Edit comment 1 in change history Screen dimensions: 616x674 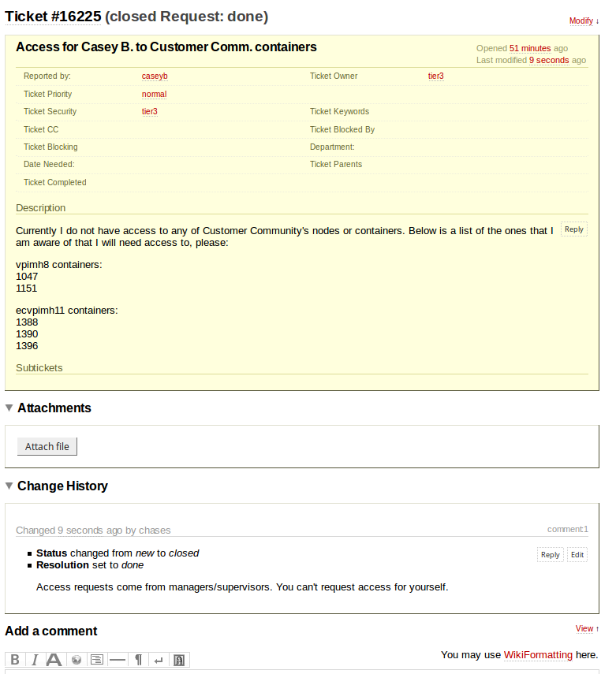[x=577, y=555]
